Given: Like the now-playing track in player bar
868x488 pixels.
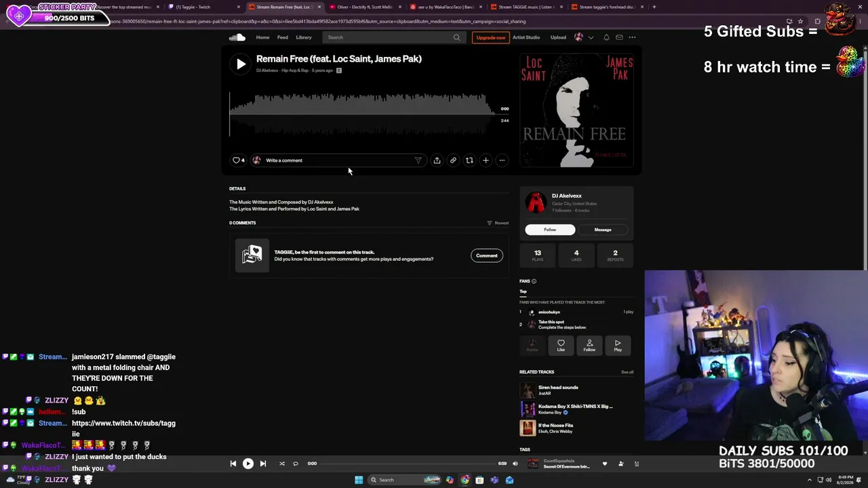Looking at the screenshot, I should point(605,464).
